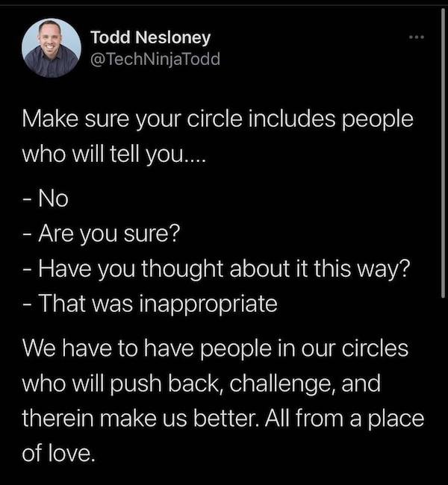Screen dimensions: 448x485
Task: Click the vertical scrollbar thumb
Action: pos(443,153)
